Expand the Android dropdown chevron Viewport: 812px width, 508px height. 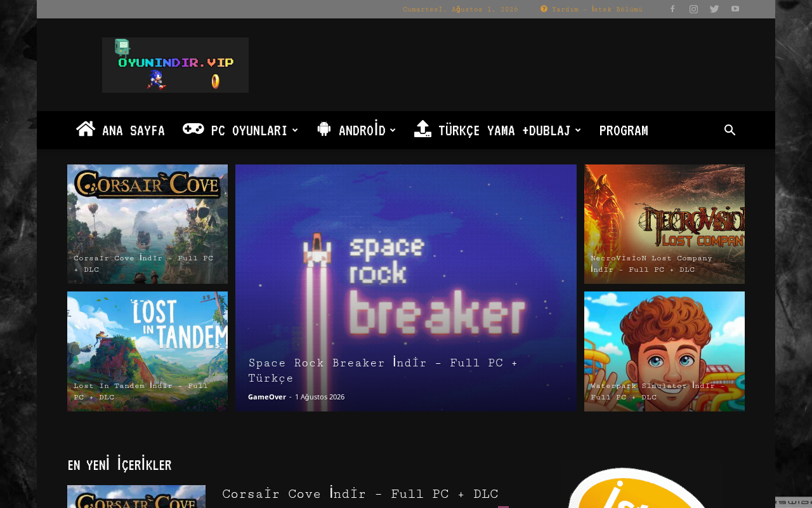pyautogui.click(x=393, y=130)
